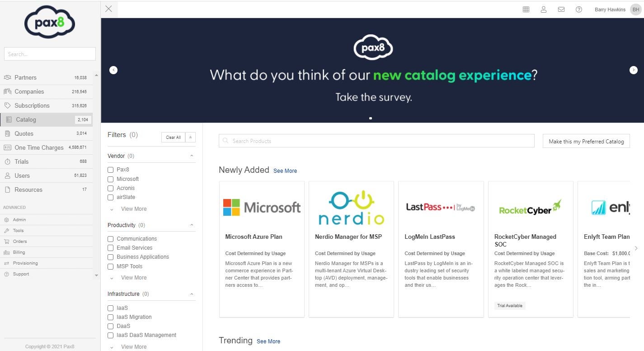Tick the airSlate vendor checkbox
Image resolution: width=644 pixels, height=351 pixels.
tap(110, 197)
